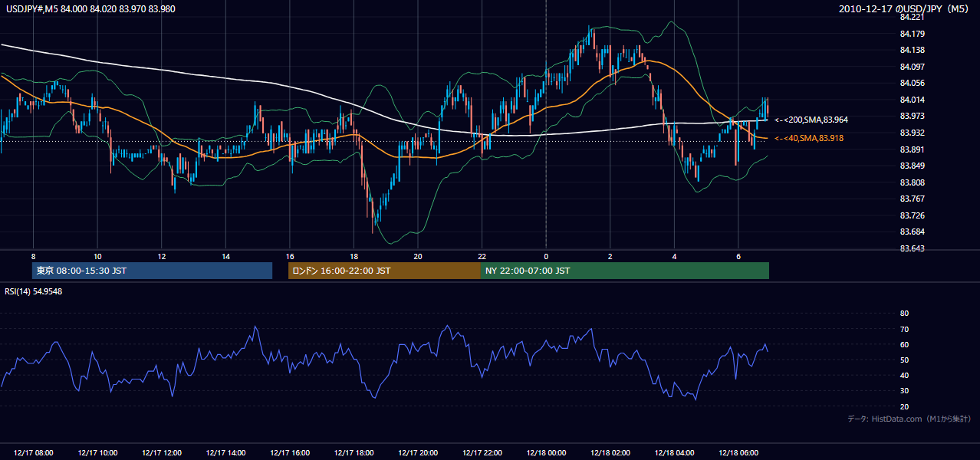Image resolution: width=980 pixels, height=460 pixels.
Task: Click the '2010-12-17 のUSD/JPY (M5)' header label
Action: click(x=905, y=9)
